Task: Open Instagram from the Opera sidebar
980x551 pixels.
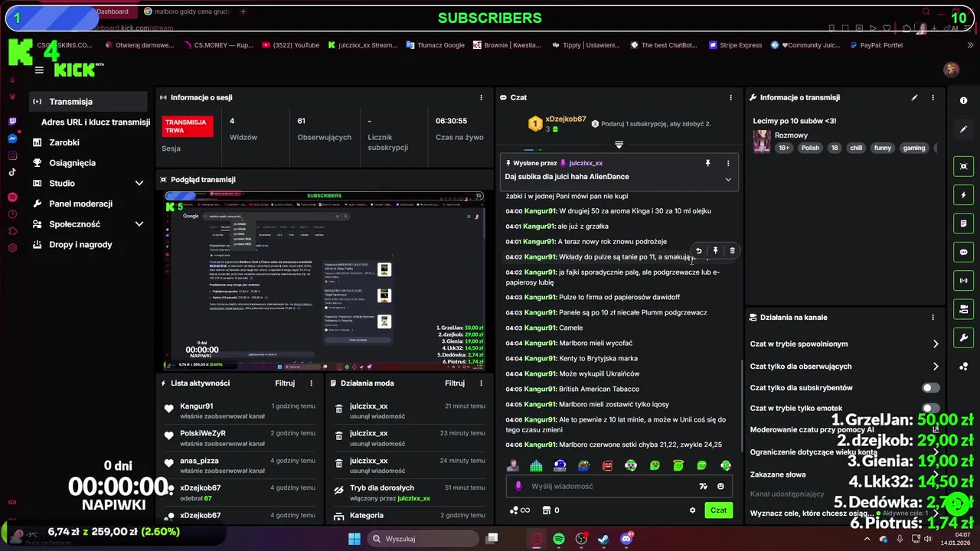Action: pyautogui.click(x=12, y=155)
